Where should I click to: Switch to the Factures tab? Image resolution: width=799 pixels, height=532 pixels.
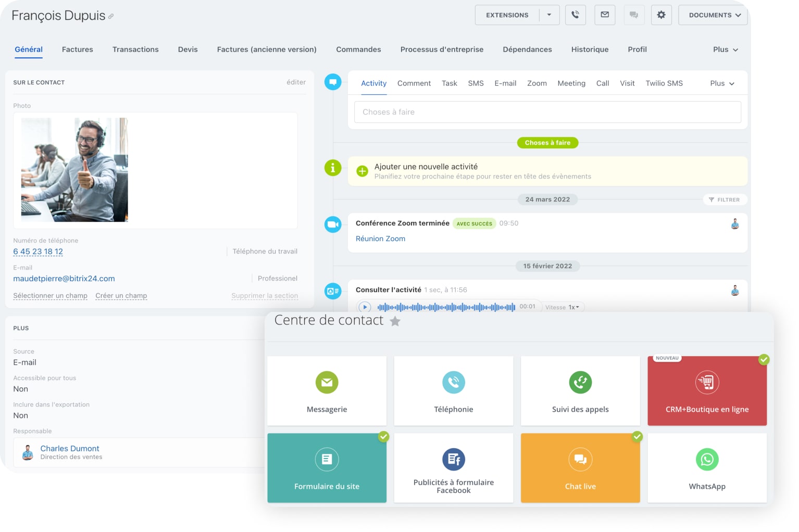78,49
